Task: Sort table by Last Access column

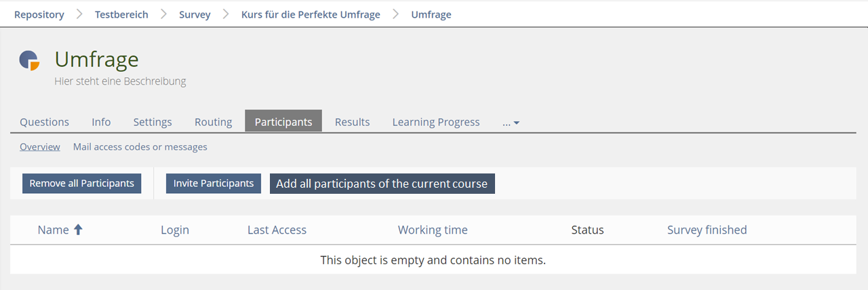Action: click(277, 230)
